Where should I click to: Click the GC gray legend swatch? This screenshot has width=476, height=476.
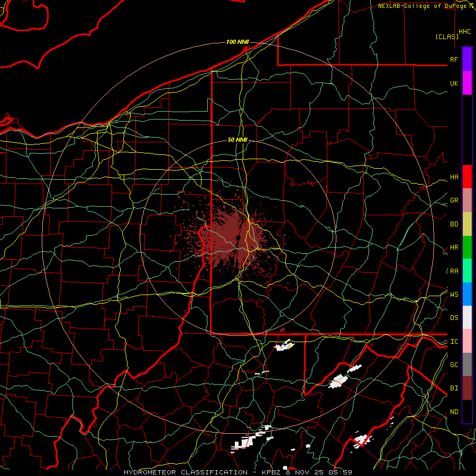(x=467, y=364)
